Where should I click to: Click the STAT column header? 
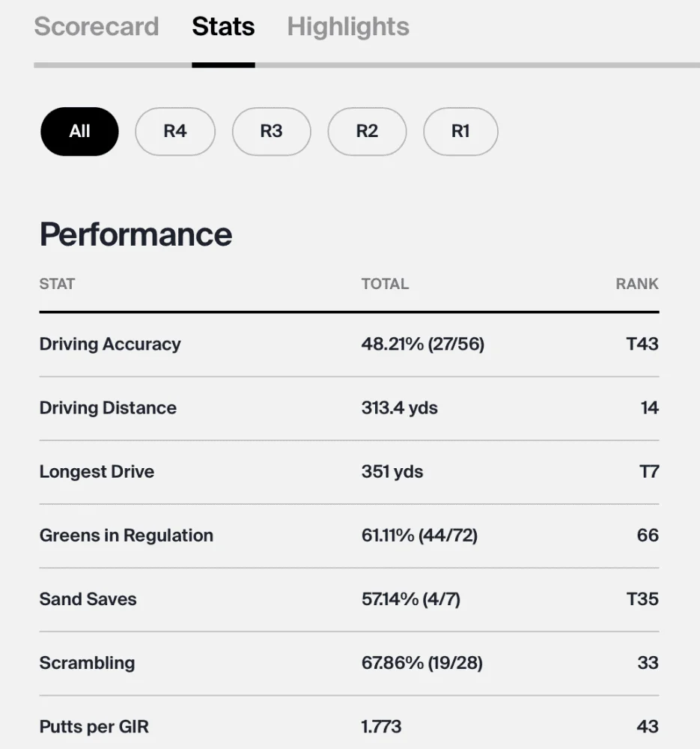(57, 284)
